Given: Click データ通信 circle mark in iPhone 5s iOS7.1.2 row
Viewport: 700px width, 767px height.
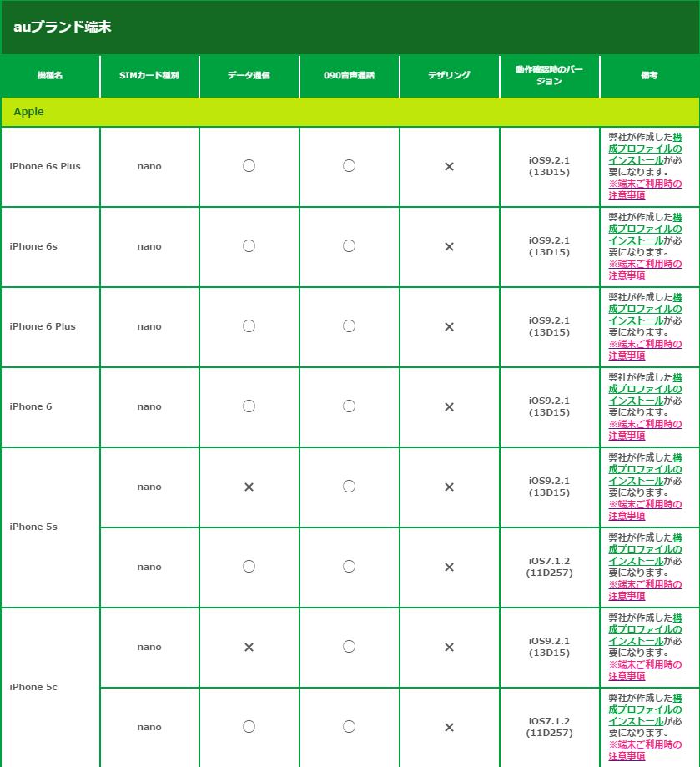Looking at the screenshot, I should [249, 567].
